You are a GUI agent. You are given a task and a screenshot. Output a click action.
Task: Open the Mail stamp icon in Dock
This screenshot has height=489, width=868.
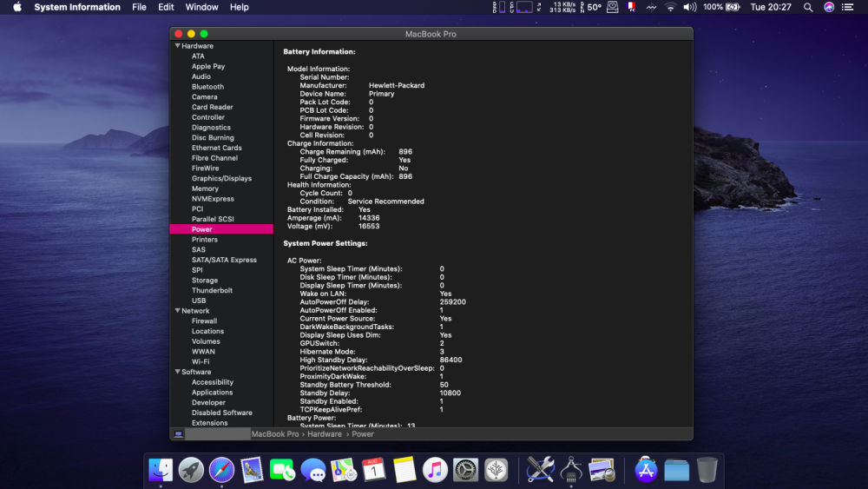point(252,470)
